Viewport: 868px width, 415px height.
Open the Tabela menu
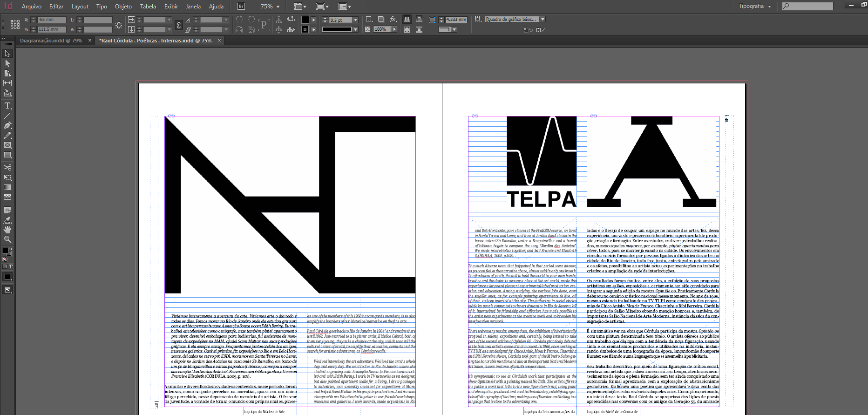(148, 7)
